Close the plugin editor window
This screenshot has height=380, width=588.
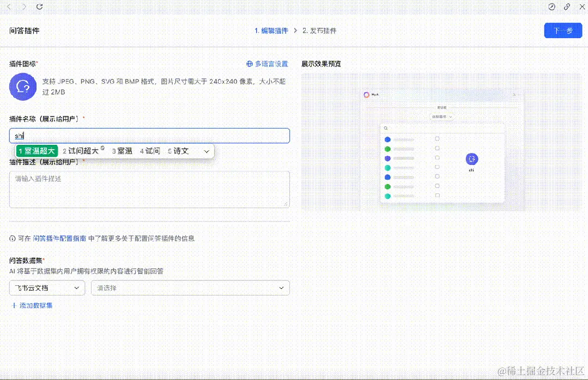582,7
